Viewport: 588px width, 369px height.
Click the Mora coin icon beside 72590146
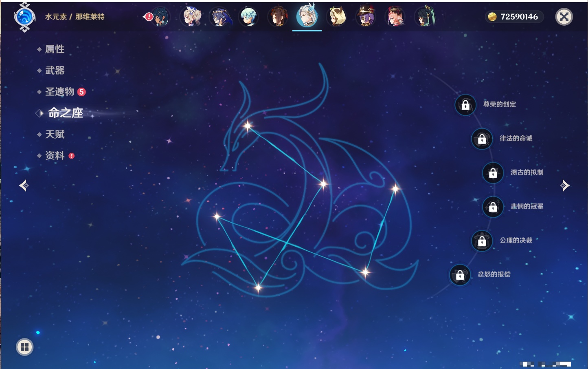(492, 17)
